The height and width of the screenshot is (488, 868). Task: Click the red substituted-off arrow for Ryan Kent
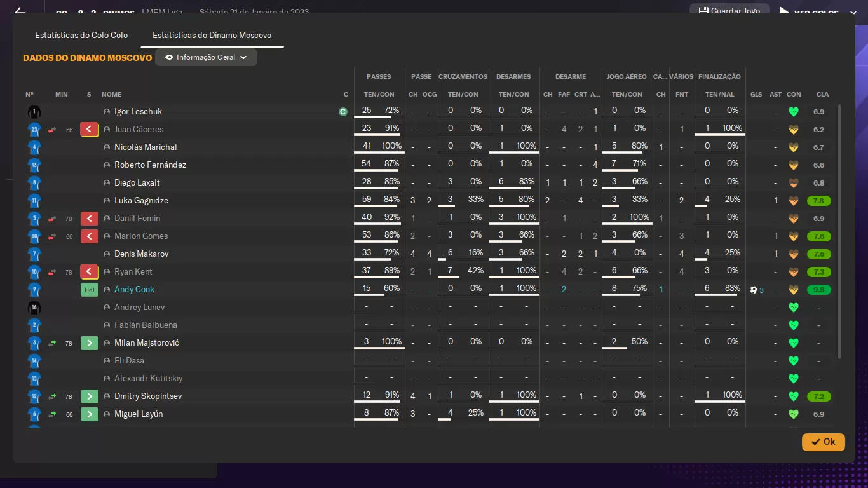tap(90, 272)
